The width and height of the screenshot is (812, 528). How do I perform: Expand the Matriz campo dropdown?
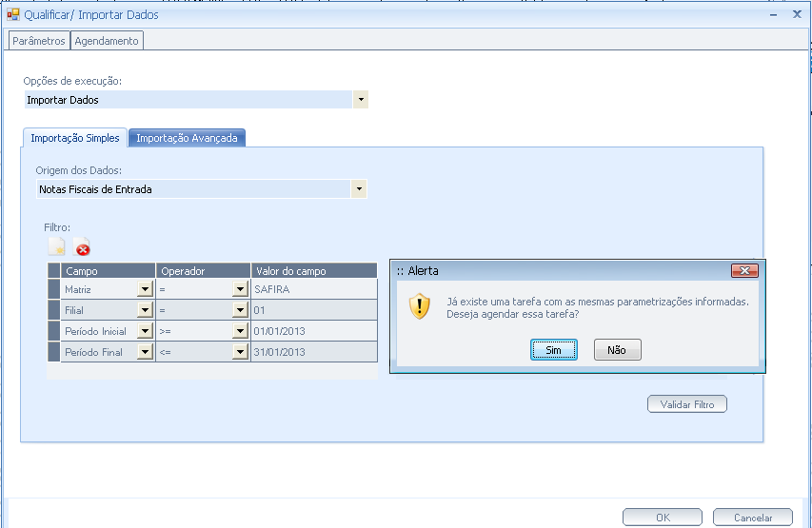pyautogui.click(x=145, y=289)
